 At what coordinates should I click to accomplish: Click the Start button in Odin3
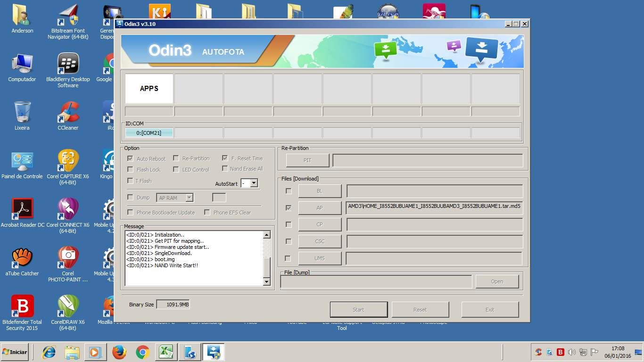(x=359, y=310)
